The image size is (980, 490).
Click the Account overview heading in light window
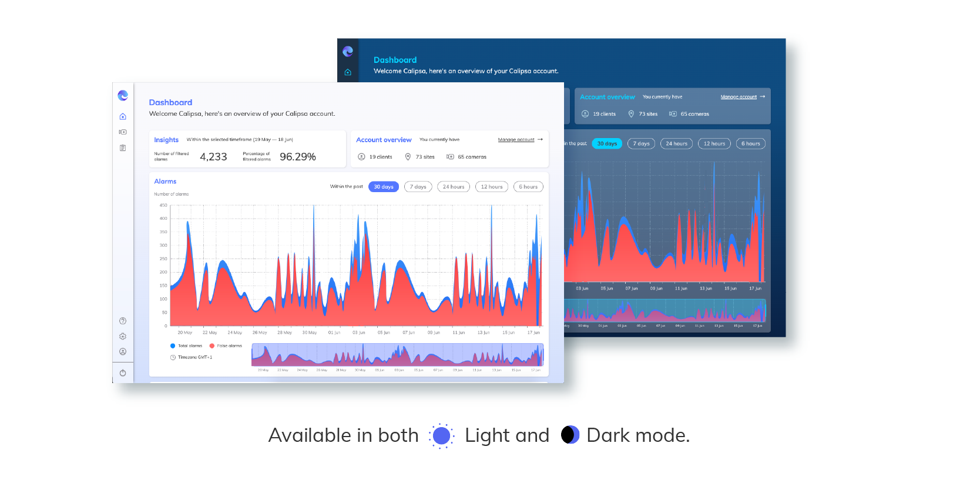[x=384, y=140]
